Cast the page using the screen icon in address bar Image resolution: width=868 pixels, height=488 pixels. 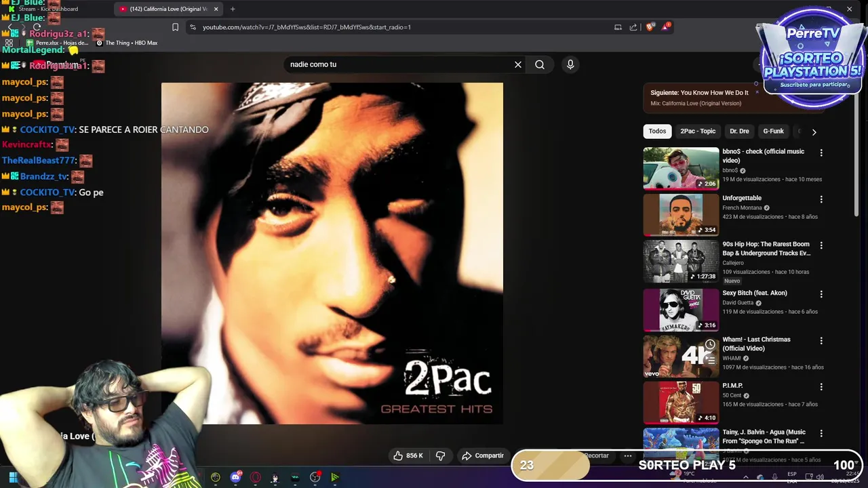coord(618,27)
